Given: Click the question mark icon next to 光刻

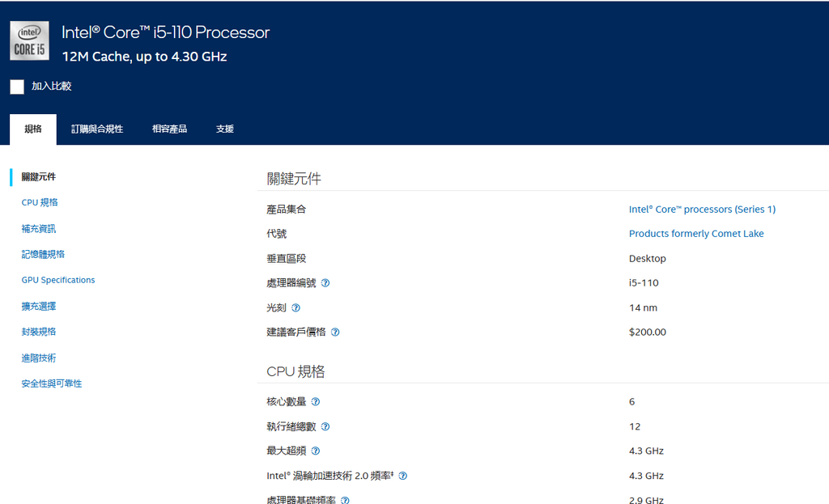Looking at the screenshot, I should tap(297, 308).
